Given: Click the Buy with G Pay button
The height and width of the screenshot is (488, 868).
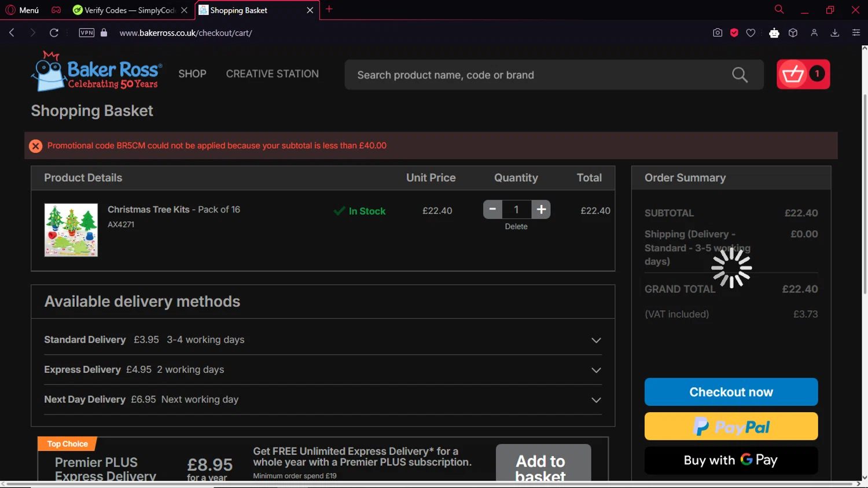Looking at the screenshot, I should tap(731, 460).
